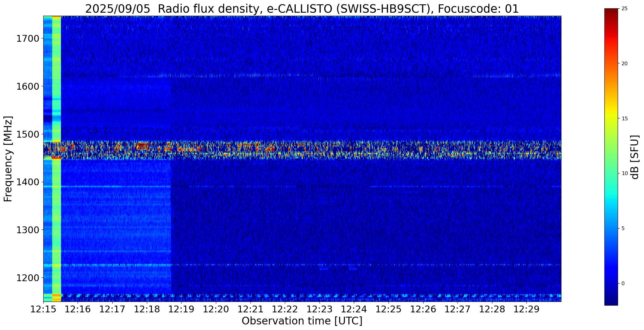Viewport: 644px width, 330px height.
Task: Click the 12:26 time tick label
Action: (423, 309)
